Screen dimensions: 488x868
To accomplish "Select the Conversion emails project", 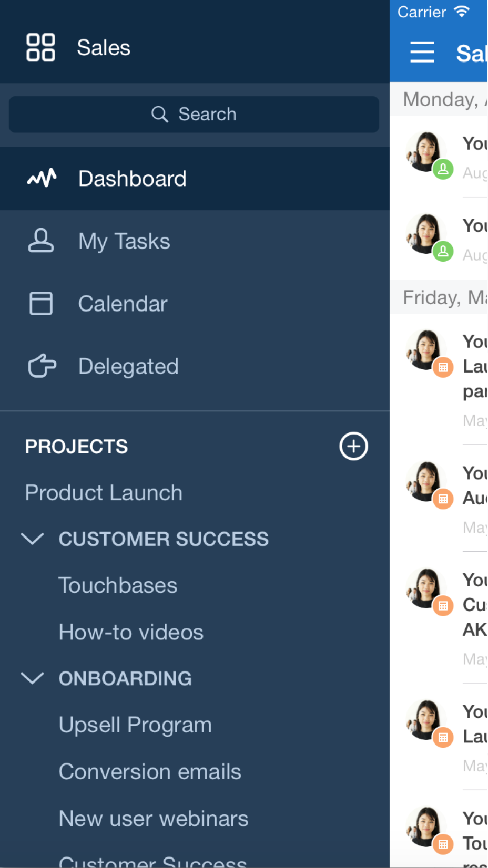I will (150, 772).
